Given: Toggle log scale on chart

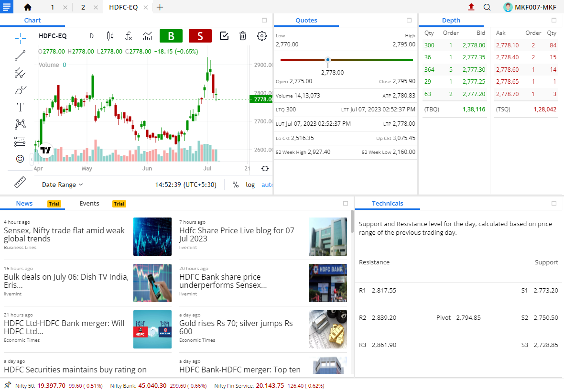Looking at the screenshot, I should click(x=250, y=185).
